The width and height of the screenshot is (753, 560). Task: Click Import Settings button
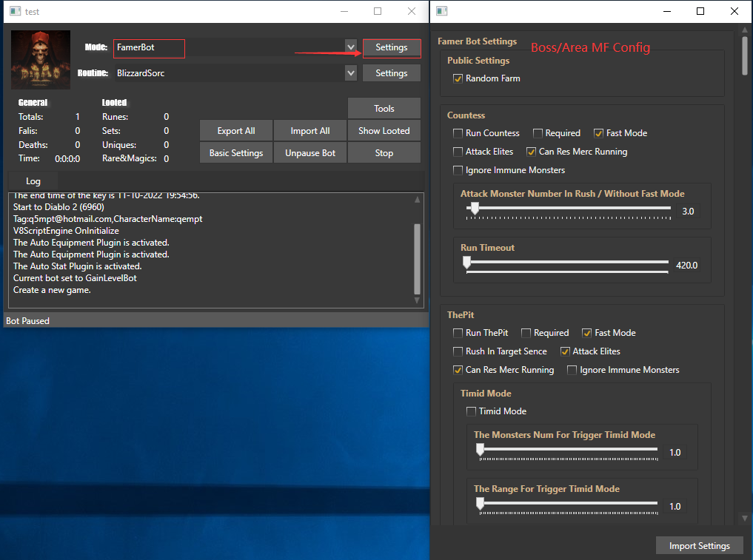[700, 546]
